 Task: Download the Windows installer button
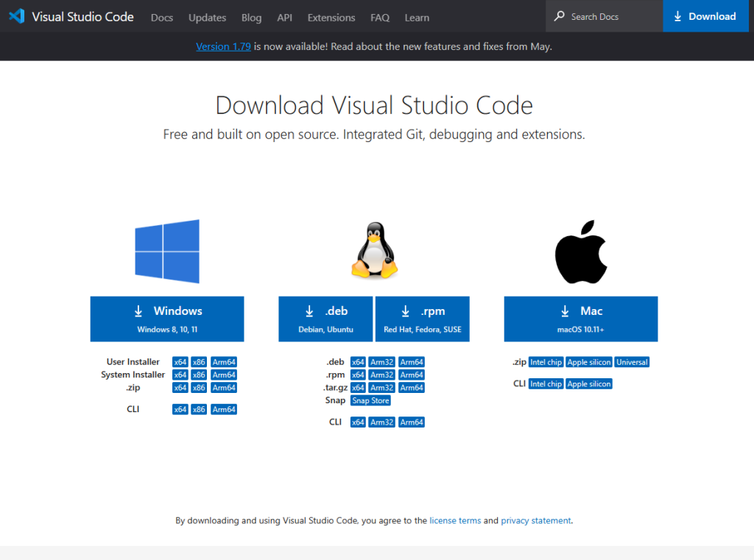[167, 319]
